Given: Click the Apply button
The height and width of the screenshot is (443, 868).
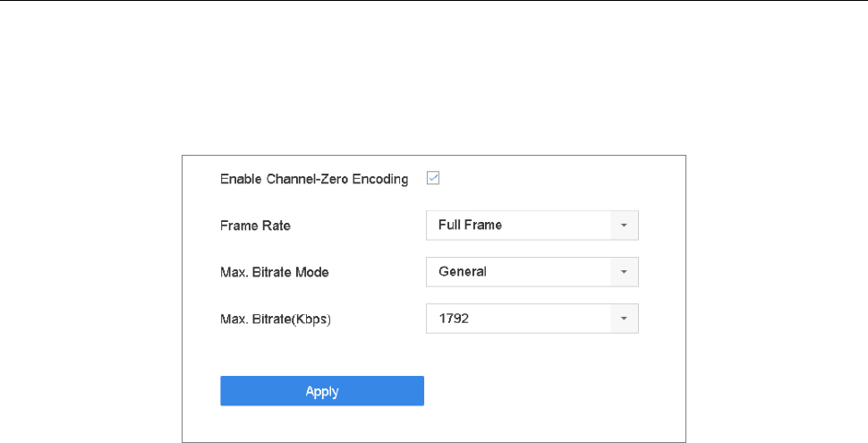Looking at the screenshot, I should (x=322, y=391).
